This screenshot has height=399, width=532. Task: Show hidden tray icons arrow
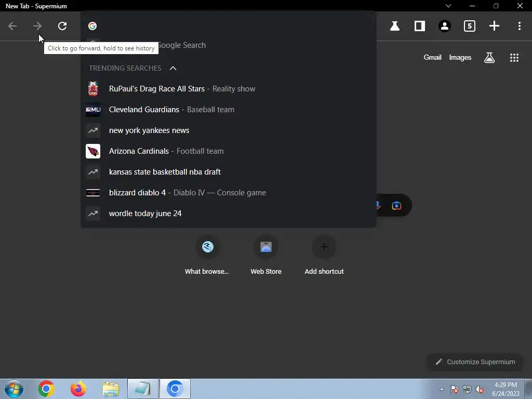pos(442,389)
